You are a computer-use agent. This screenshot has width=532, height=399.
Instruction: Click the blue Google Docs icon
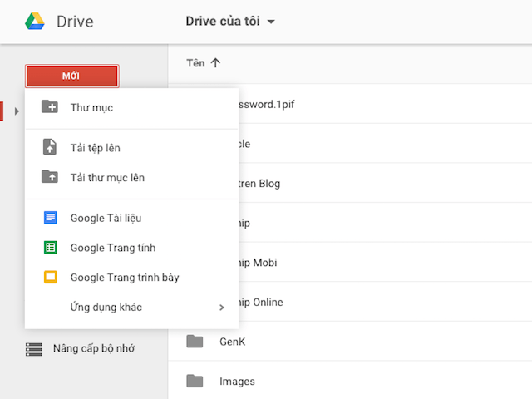[51, 218]
